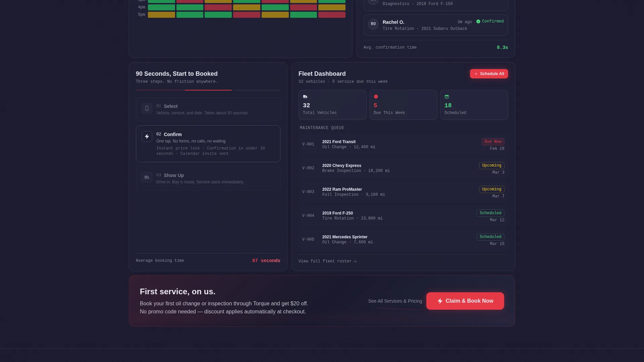
Task: Click the second step progress bar segment
Action: [x=208, y=90]
